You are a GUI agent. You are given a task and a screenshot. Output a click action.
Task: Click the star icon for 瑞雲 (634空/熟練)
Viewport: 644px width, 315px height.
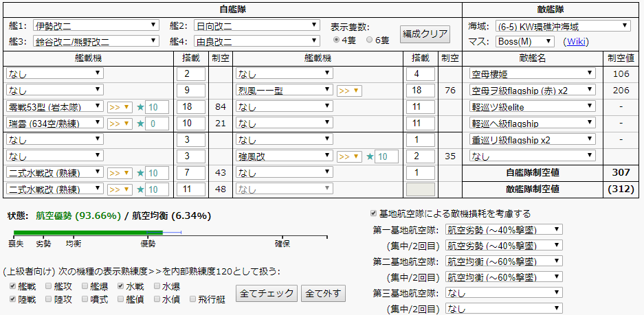click(140, 124)
